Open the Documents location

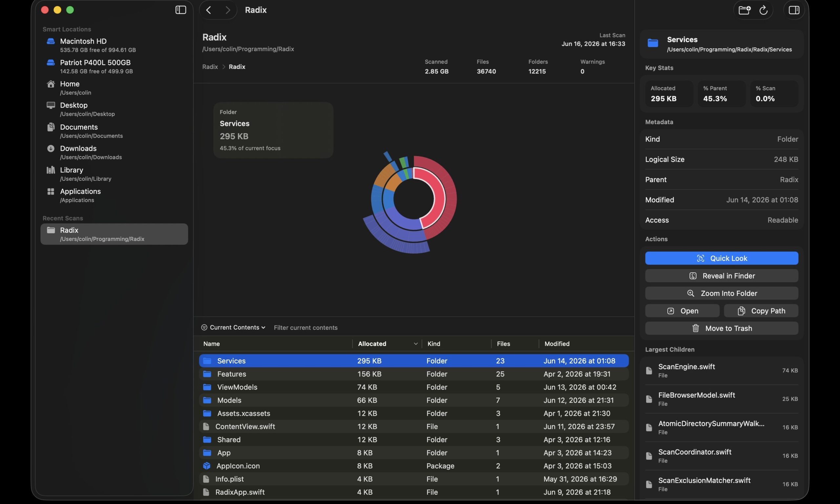pyautogui.click(x=114, y=131)
